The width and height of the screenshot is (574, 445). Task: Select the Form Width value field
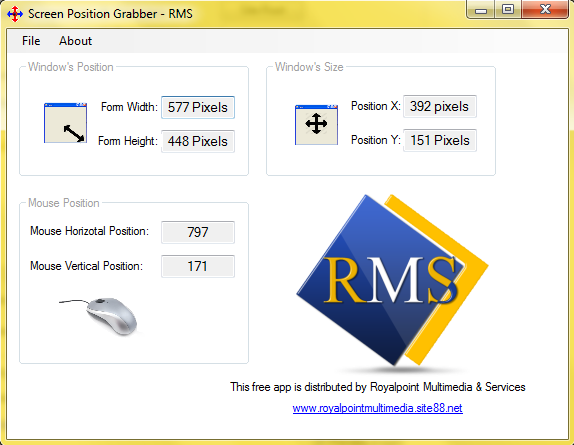pos(198,107)
